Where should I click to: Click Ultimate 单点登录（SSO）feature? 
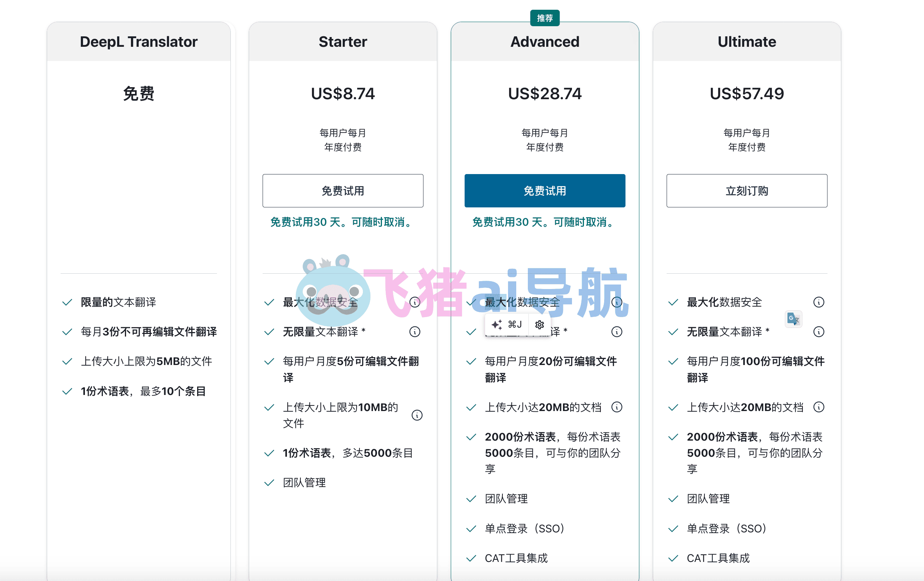point(726,529)
